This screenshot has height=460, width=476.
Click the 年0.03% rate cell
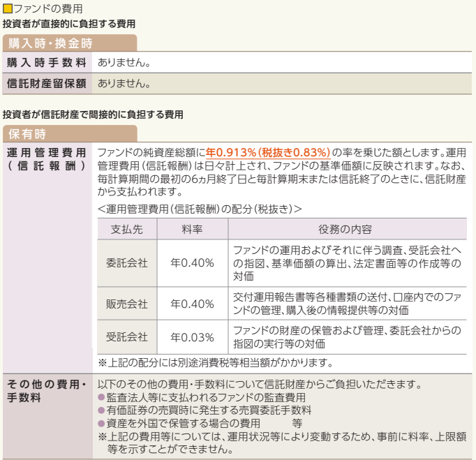tap(192, 337)
